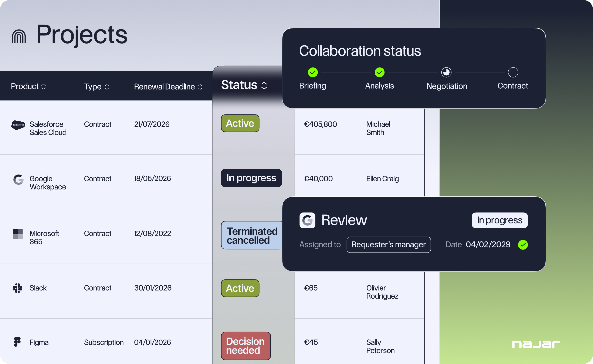Screen dimensions: 593x364
Task: Click the Salesforce cloud logo icon
Action: 18,125
